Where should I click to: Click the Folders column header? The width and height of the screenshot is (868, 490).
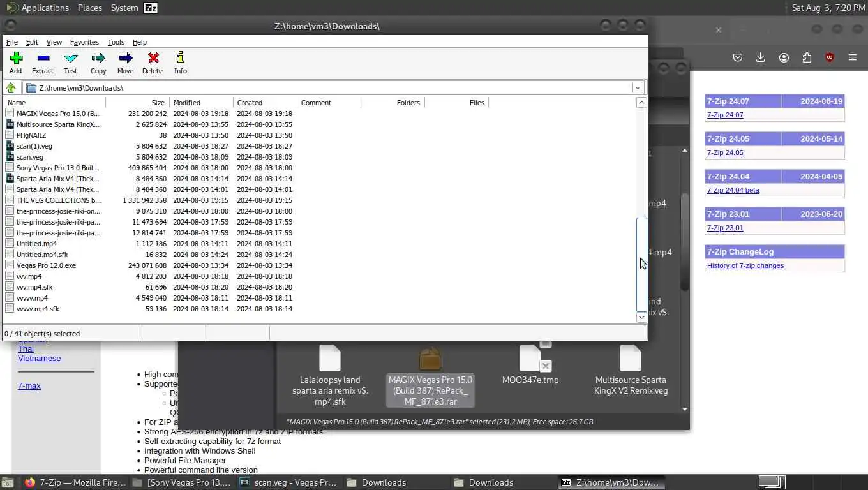[x=393, y=103]
